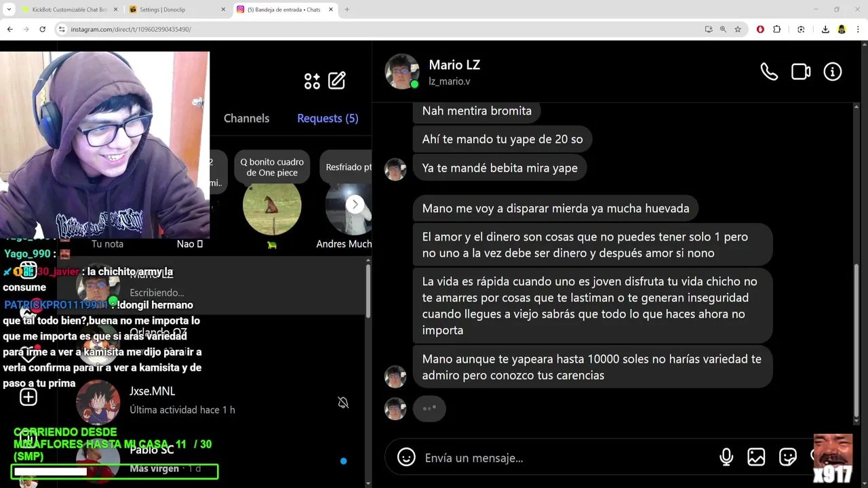Go back in browser
Image resolution: width=868 pixels, height=488 pixels.
pos(9,29)
